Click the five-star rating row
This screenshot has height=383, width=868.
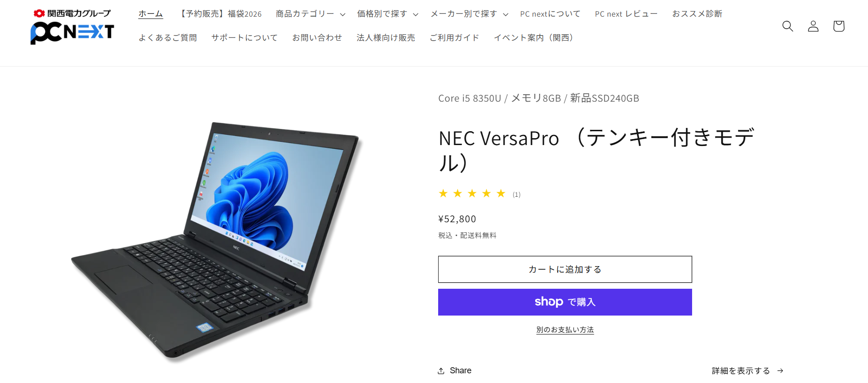(472, 194)
